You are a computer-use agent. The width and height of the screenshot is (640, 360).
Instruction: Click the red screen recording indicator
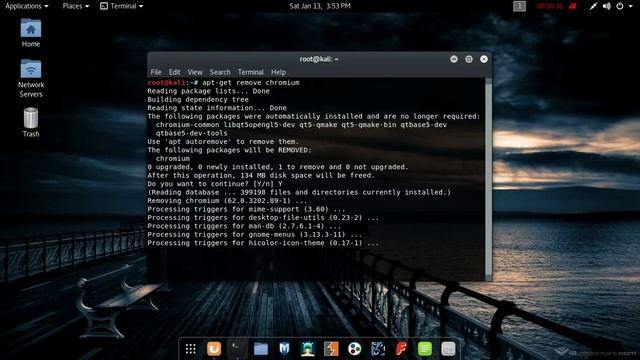tap(556, 6)
